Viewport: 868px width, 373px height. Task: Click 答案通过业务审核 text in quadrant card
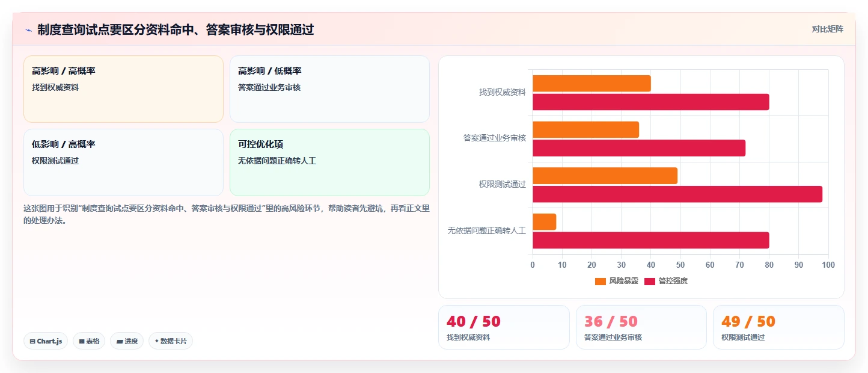[269, 88]
